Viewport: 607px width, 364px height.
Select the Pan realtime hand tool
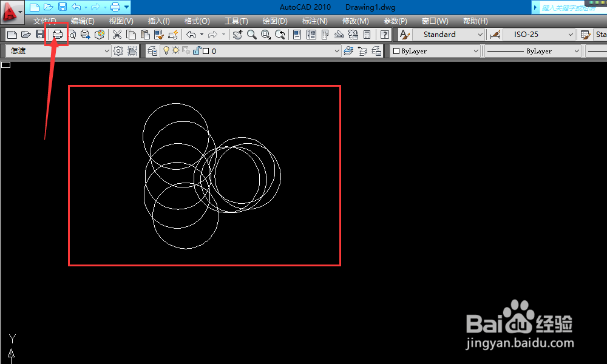point(237,35)
